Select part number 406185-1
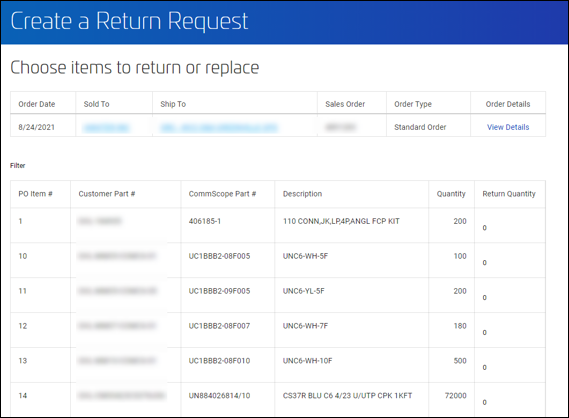Image resolution: width=569 pixels, height=418 pixels. pos(205,221)
